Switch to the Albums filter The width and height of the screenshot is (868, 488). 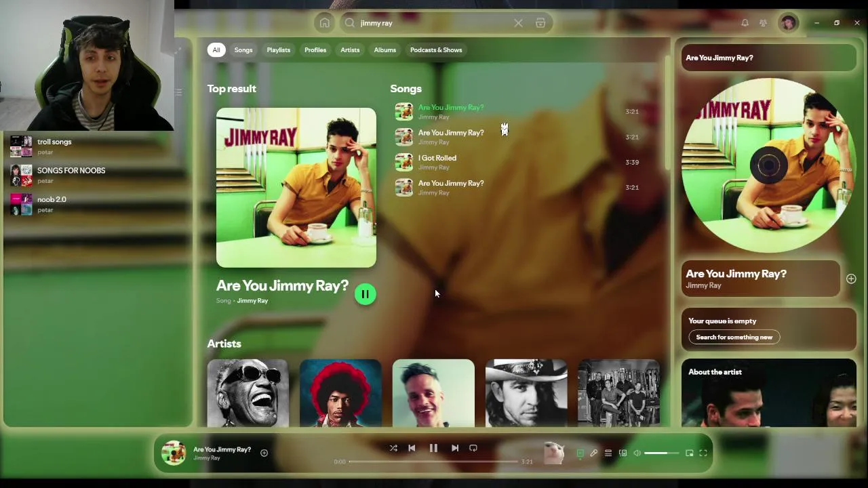coord(384,49)
